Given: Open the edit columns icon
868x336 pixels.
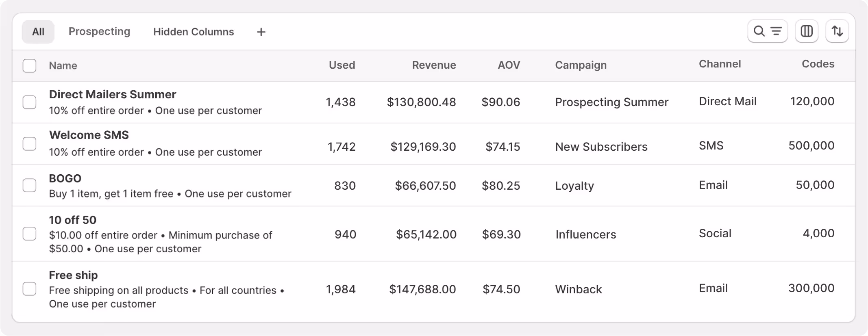Looking at the screenshot, I should (806, 31).
